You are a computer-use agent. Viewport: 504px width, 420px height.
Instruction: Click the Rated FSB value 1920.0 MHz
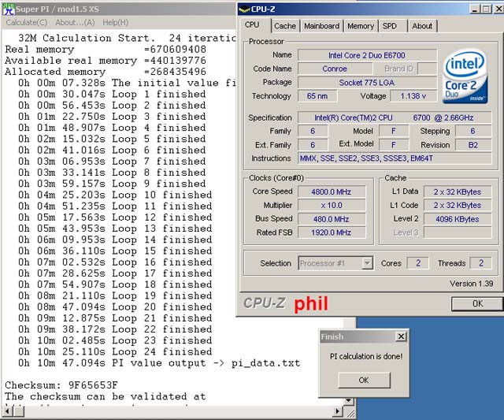(332, 232)
